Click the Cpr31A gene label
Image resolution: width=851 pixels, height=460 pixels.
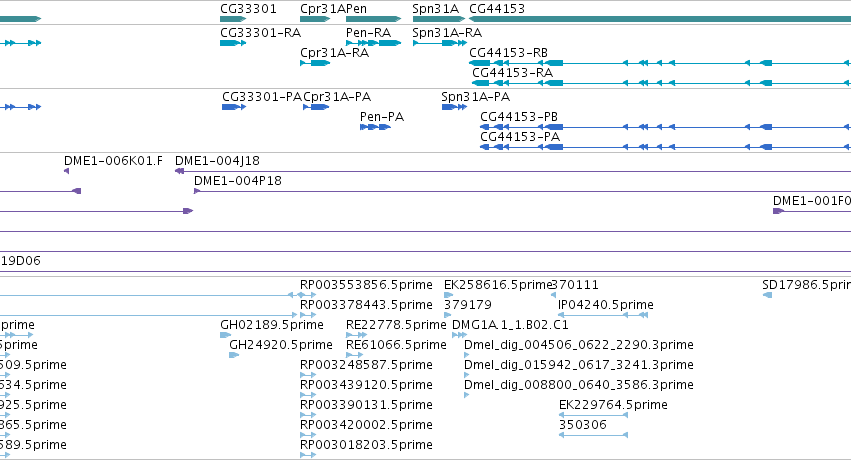point(323,9)
